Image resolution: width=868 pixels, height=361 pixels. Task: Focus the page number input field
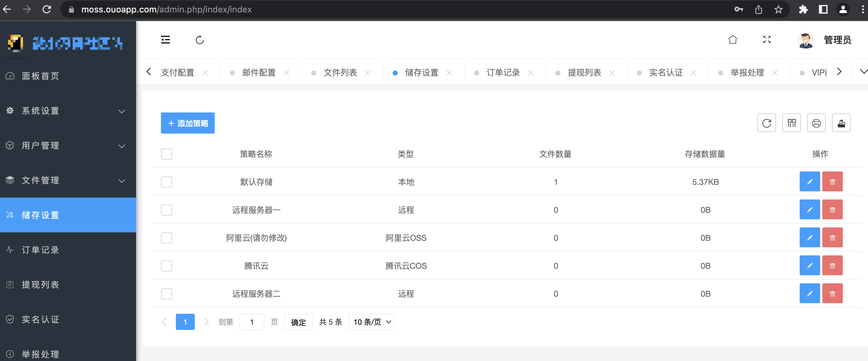pyautogui.click(x=252, y=322)
